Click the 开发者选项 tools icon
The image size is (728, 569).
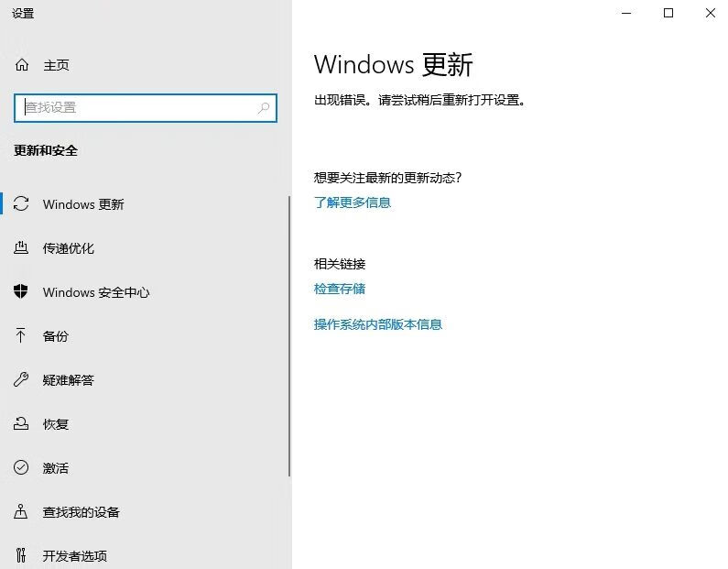(21, 555)
